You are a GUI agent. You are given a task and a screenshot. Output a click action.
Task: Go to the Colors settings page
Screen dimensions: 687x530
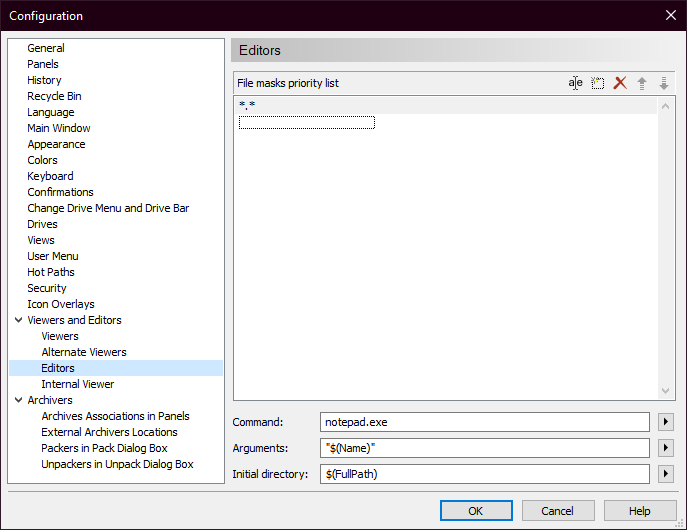(x=42, y=160)
